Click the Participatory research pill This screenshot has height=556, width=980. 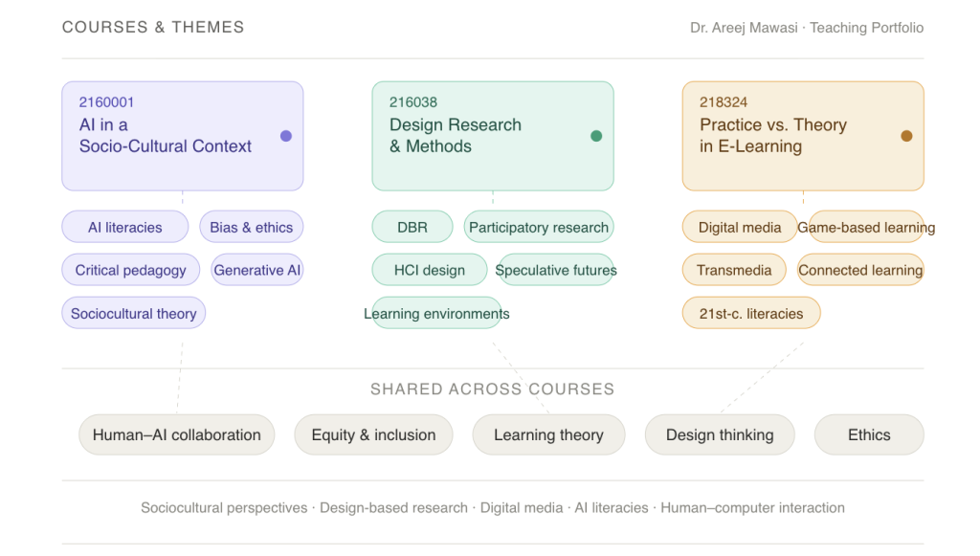coord(539,228)
